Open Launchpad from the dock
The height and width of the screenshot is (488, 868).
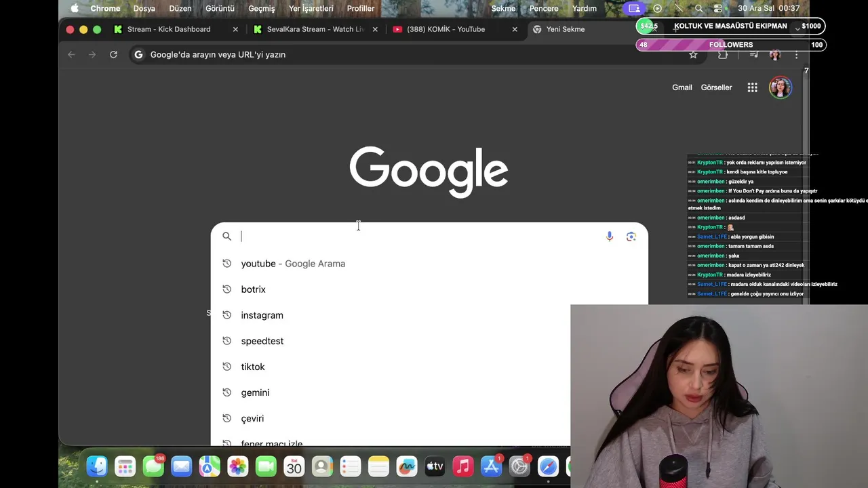[125, 466]
